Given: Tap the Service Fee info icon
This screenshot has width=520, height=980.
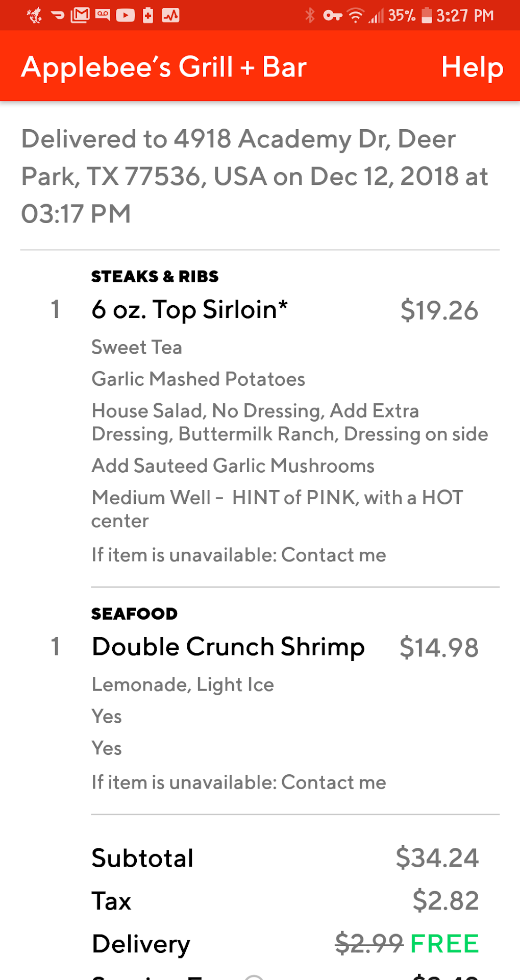Looking at the screenshot, I should (x=254, y=977).
